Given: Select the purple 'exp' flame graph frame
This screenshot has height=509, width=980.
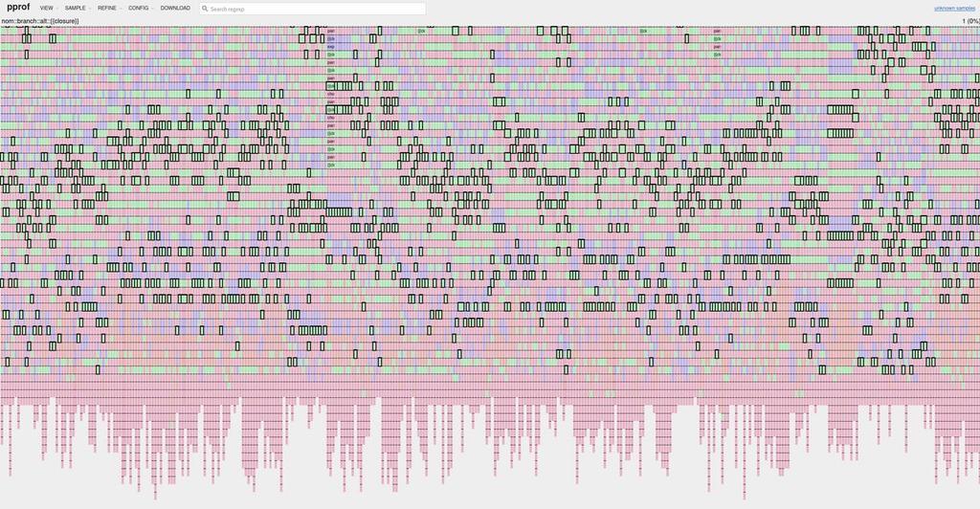Looking at the screenshot, I should coord(331,46).
